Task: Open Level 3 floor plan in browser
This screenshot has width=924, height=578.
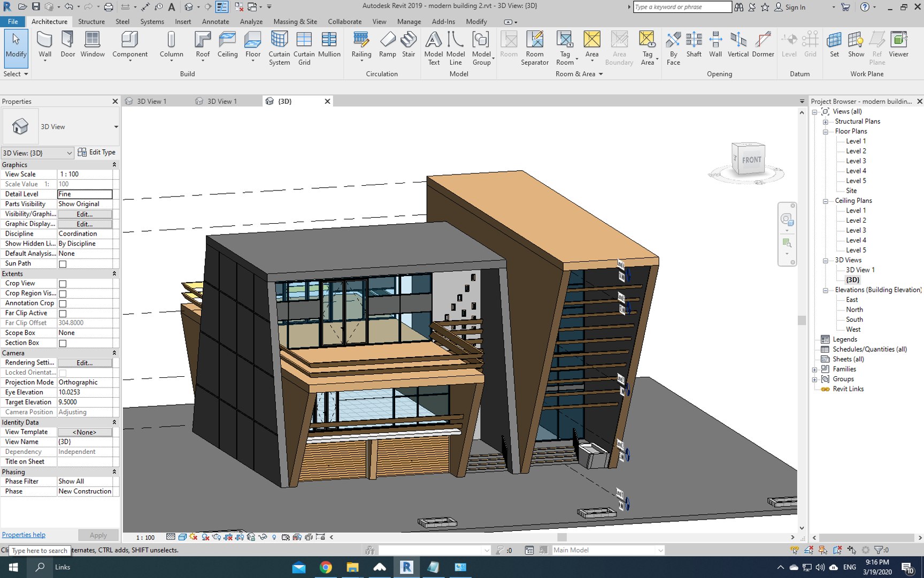Action: click(856, 161)
